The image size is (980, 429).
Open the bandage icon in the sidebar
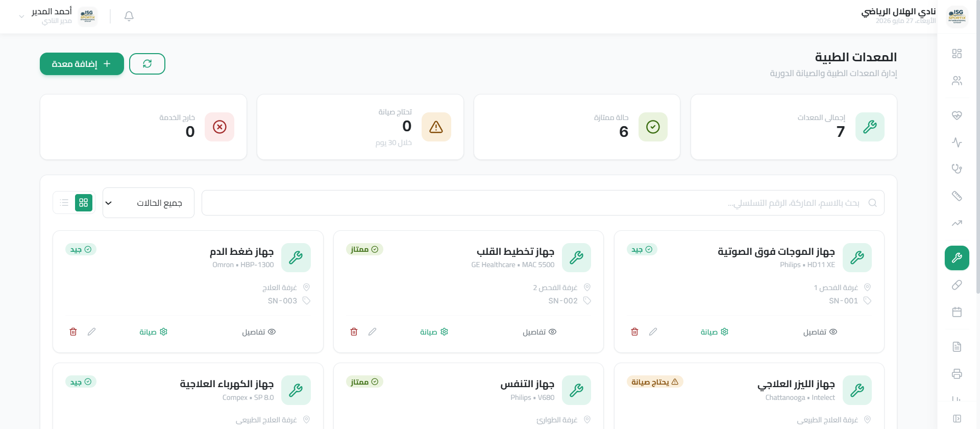[x=957, y=196]
